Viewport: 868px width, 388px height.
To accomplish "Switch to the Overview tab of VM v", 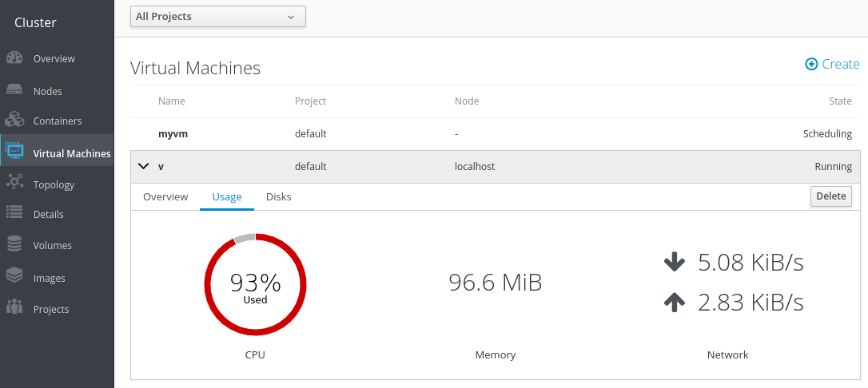I will coord(165,197).
